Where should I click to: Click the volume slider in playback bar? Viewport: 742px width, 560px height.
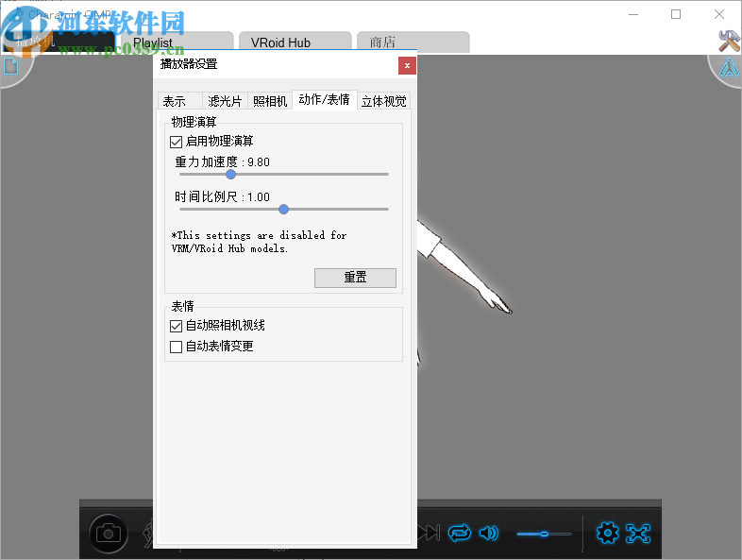click(544, 534)
